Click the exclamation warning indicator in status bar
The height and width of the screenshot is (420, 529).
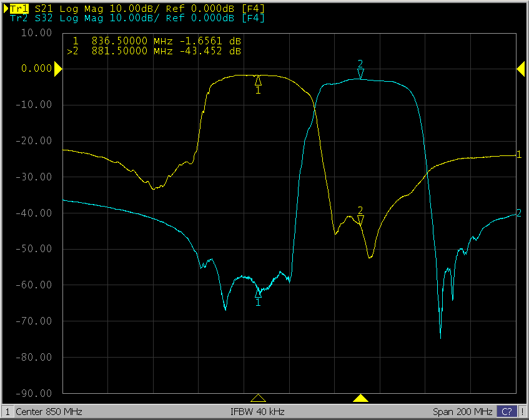(x=523, y=412)
